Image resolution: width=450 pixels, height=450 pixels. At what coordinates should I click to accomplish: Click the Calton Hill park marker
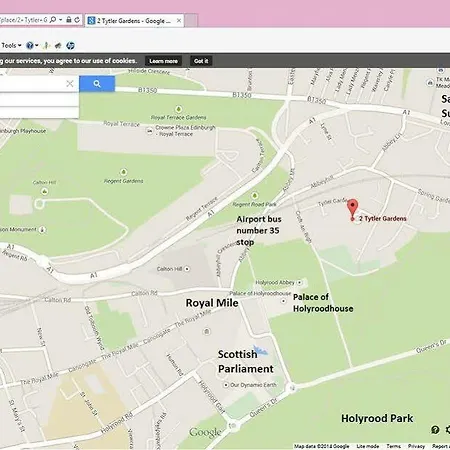[x=44, y=191]
